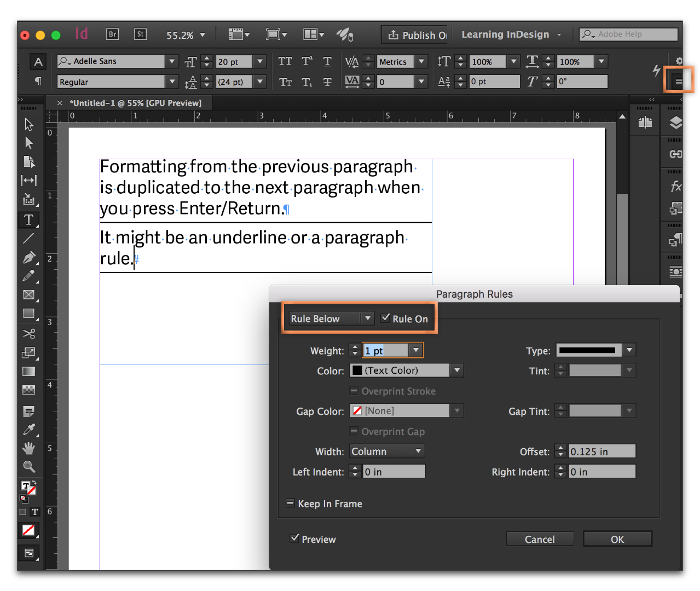This screenshot has width=700, height=591.
Task: Select the Hand tool
Action: [x=28, y=449]
